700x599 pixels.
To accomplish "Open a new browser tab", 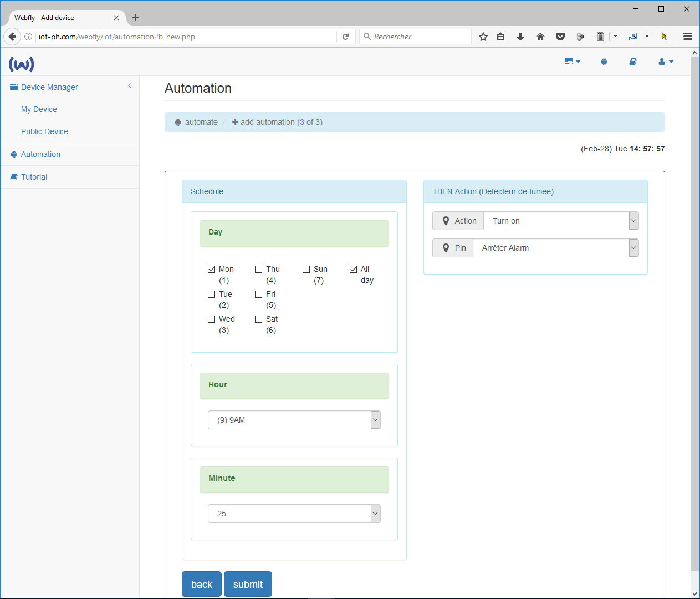I will (x=136, y=18).
